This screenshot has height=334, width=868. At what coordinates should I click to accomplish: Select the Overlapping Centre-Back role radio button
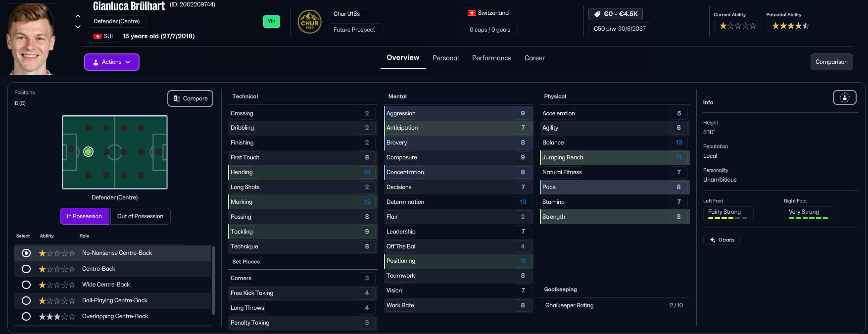[x=26, y=316]
